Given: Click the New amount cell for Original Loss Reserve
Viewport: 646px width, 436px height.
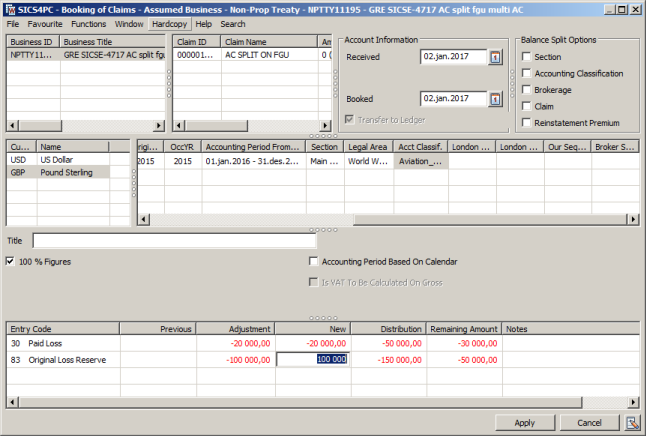Looking at the screenshot, I should (x=313, y=359).
